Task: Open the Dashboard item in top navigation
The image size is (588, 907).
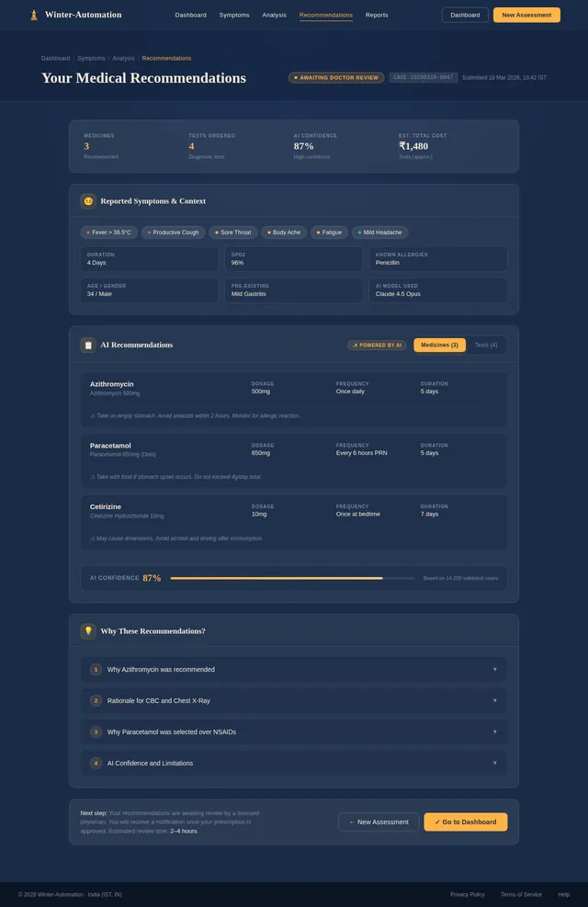Action: pyautogui.click(x=191, y=15)
